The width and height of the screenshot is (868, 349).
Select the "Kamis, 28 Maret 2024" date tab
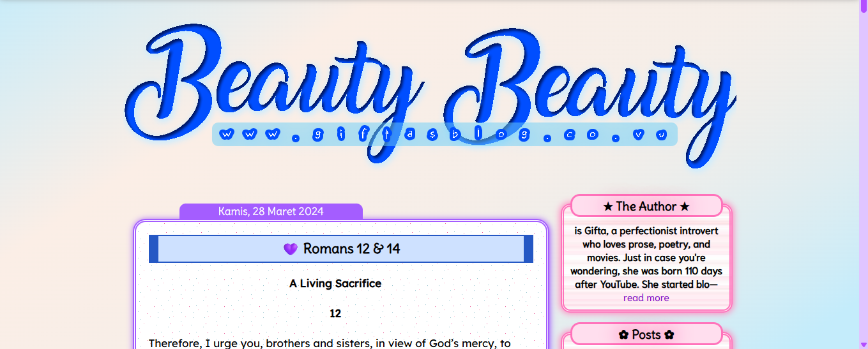271,211
